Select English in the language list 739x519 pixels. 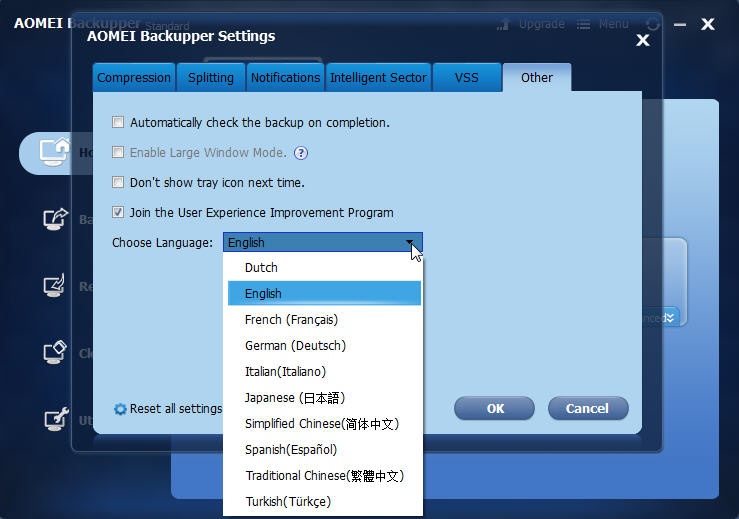coord(324,293)
